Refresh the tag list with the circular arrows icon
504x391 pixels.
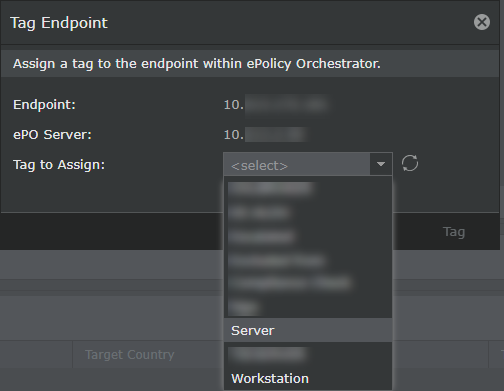click(410, 163)
